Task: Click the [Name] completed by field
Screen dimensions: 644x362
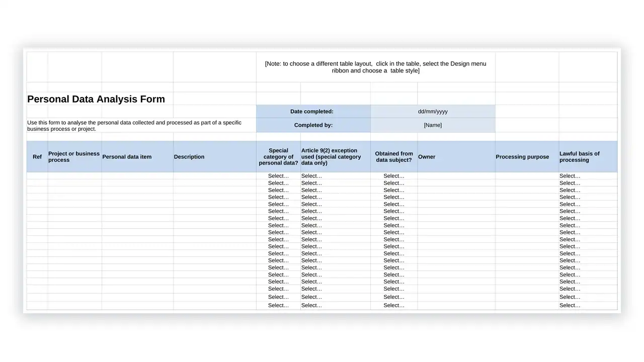Action: pos(433,125)
